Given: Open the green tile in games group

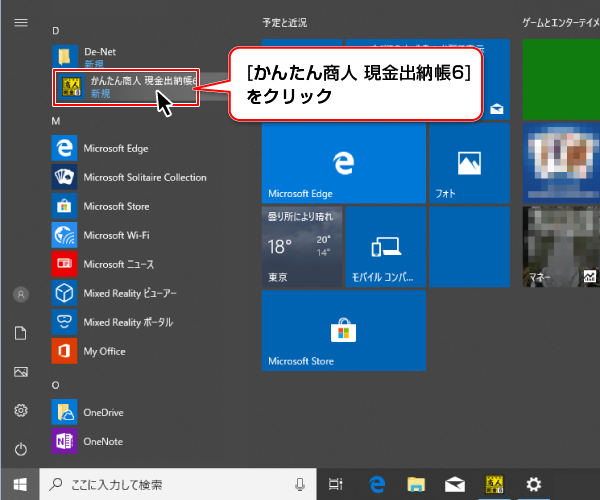Looking at the screenshot, I should (561, 79).
